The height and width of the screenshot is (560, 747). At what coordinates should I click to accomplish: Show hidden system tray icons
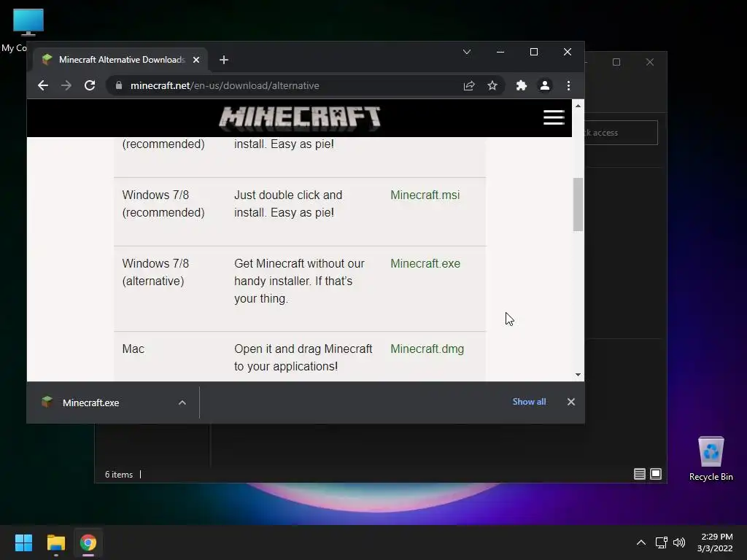coord(641,542)
